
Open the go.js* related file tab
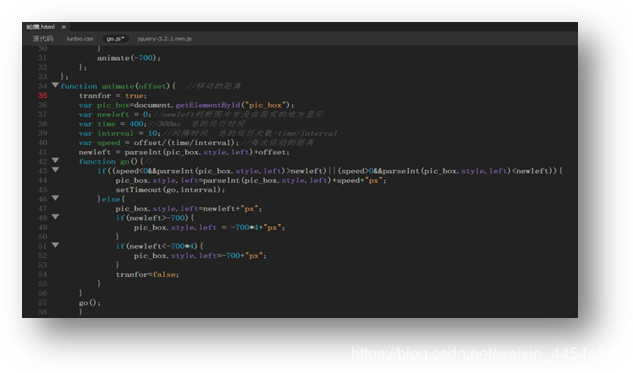115,39
